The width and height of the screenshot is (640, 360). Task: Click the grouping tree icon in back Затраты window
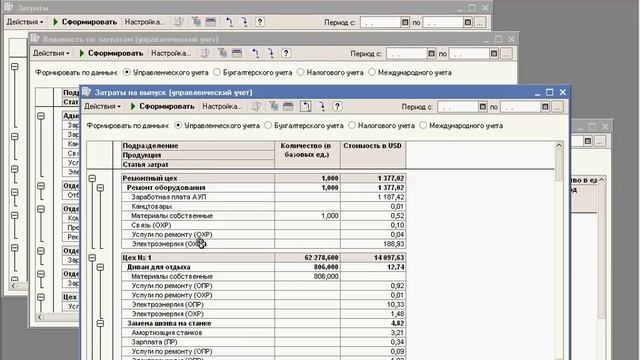coord(196,22)
